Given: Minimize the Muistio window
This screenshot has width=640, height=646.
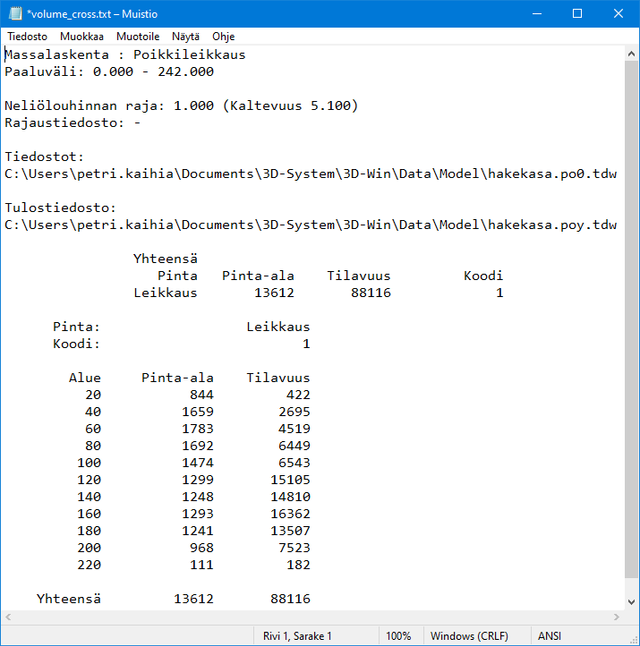Looking at the screenshot, I should pos(531,13).
